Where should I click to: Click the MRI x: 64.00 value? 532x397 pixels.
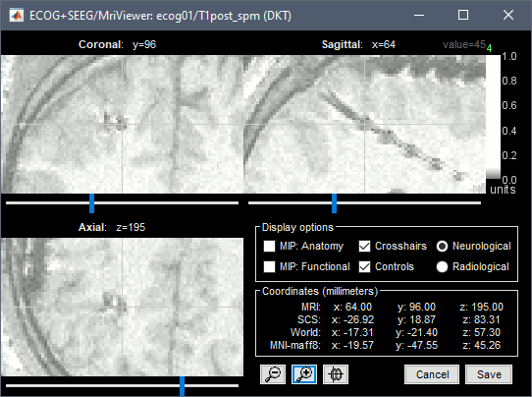click(x=352, y=307)
